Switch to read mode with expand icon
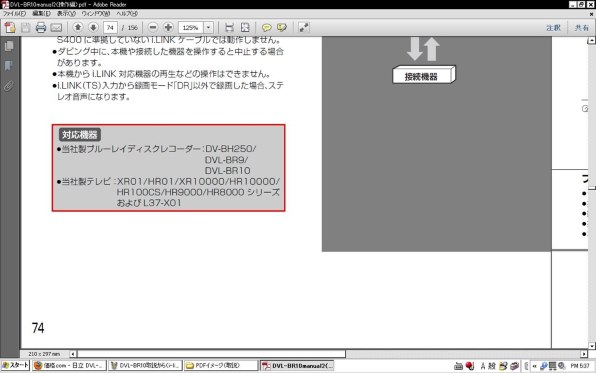The height and width of the screenshot is (373, 596). tap(304, 27)
